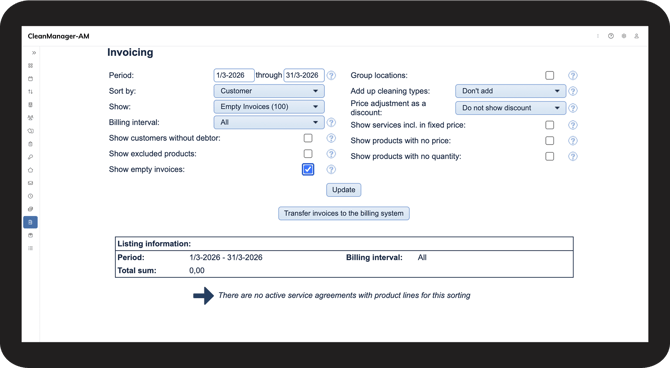Check Show products with no price
The image size is (670, 368).
[x=550, y=141]
